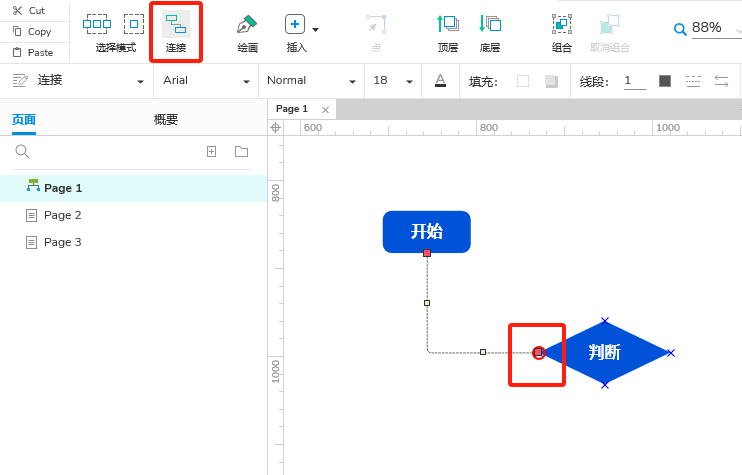Pick the 填充 fill color swatch
Screen dimensions: 742x475
click(523, 81)
